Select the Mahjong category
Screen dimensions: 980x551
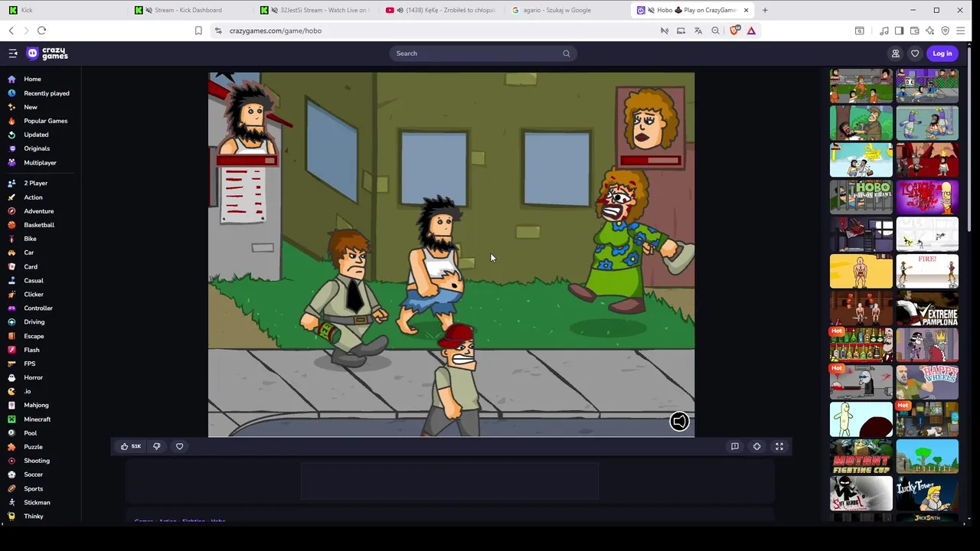(x=36, y=406)
